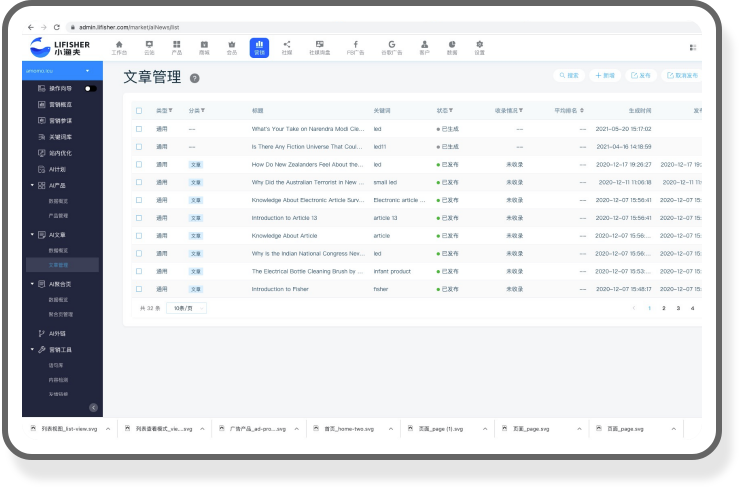Open 站内优化 in the sidebar
The width and height of the screenshot is (744, 492).
[62, 153]
